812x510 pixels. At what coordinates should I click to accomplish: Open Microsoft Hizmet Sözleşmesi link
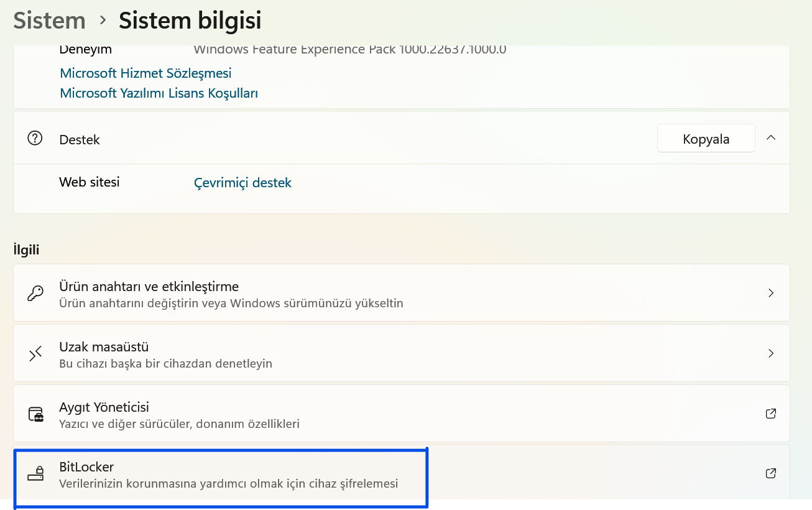[145, 73]
